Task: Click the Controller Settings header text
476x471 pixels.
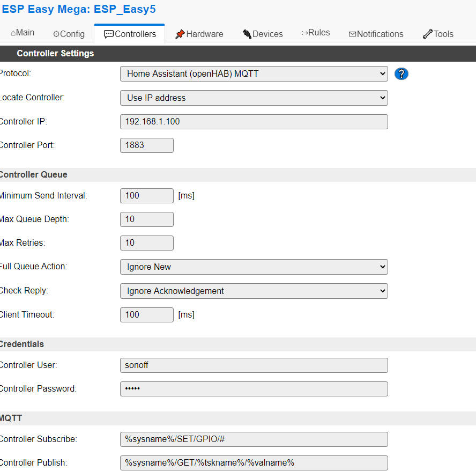Action: [55, 54]
